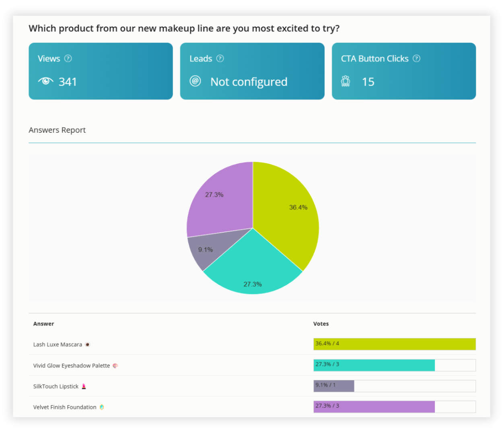The width and height of the screenshot is (504, 433).
Task: Open the CTA Button Clicks help icon
Action: [416, 58]
